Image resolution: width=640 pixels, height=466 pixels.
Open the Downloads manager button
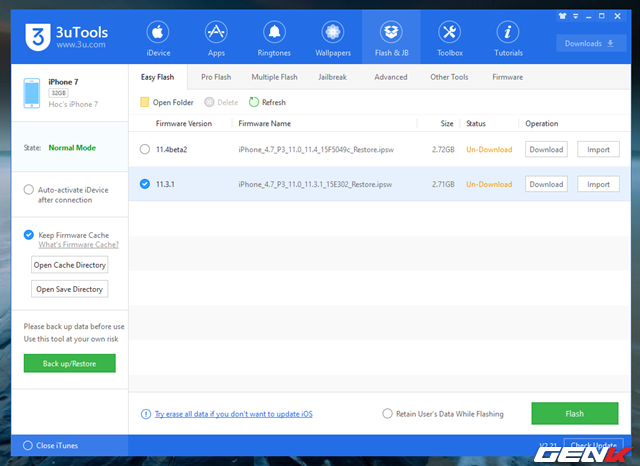pos(591,43)
